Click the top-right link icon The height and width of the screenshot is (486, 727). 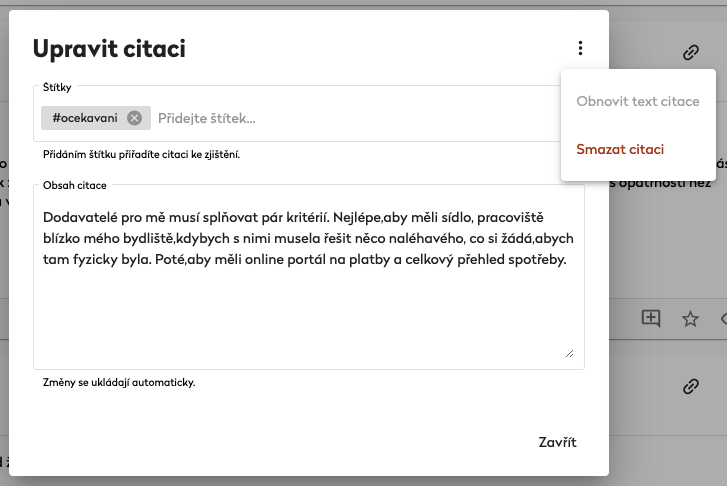(690, 53)
